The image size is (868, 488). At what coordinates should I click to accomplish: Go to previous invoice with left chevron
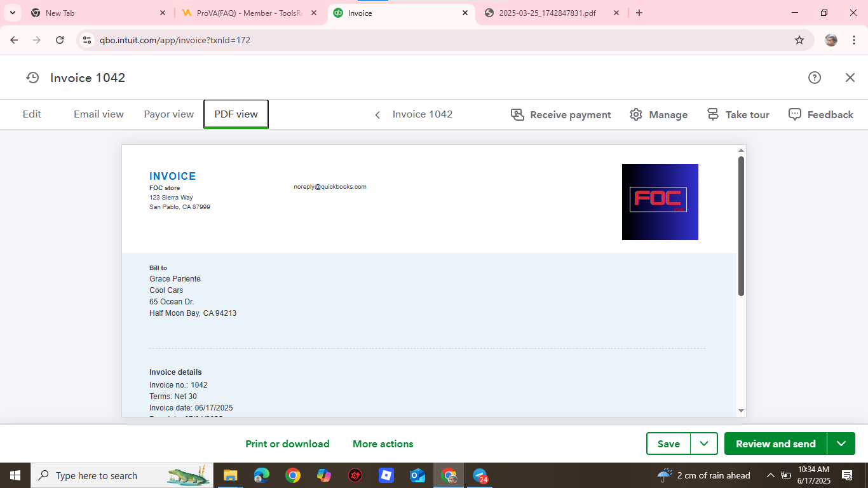pos(377,115)
